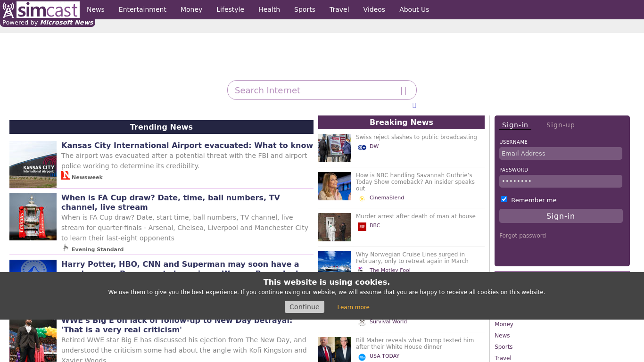
Task: Switch to the Sign-up tab
Action: coord(560,125)
